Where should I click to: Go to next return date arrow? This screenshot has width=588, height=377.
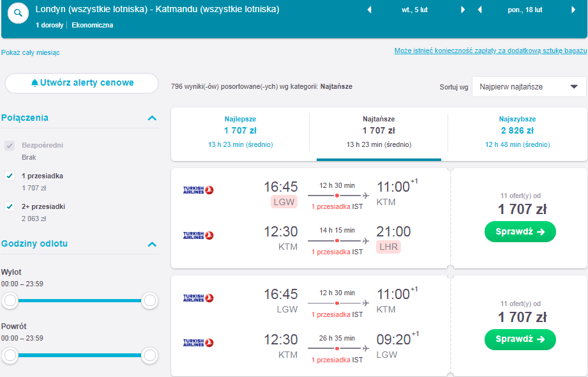coord(573,10)
